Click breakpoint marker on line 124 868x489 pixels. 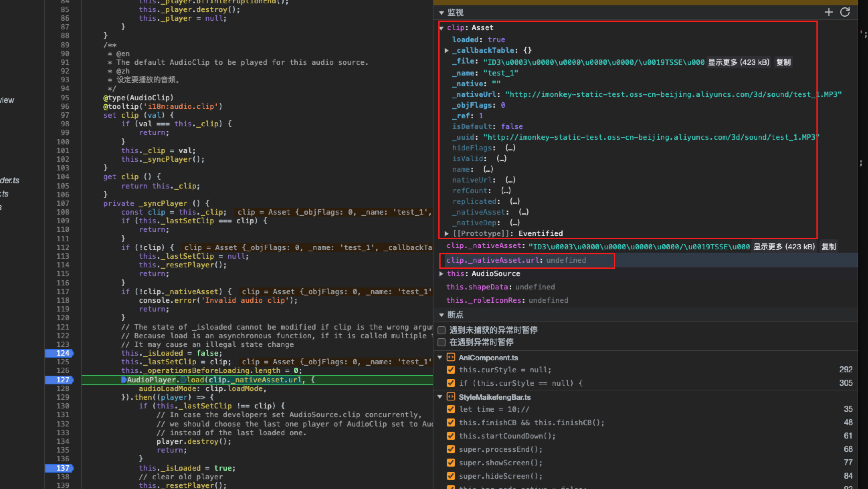59,353
